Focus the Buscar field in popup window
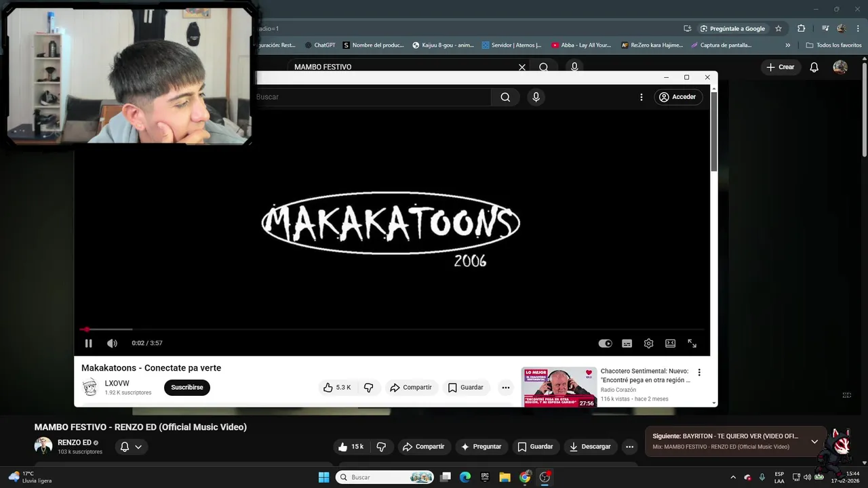This screenshot has height=488, width=868. pyautogui.click(x=372, y=97)
